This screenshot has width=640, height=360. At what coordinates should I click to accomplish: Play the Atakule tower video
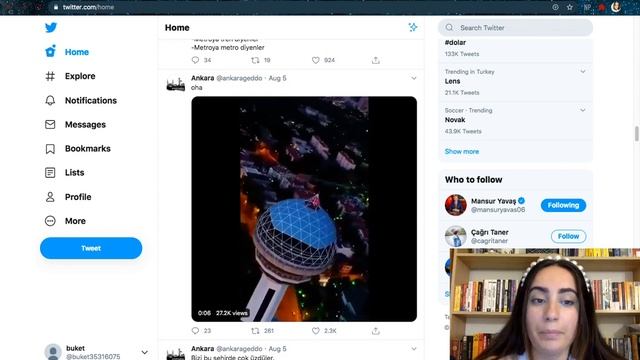[x=304, y=209]
